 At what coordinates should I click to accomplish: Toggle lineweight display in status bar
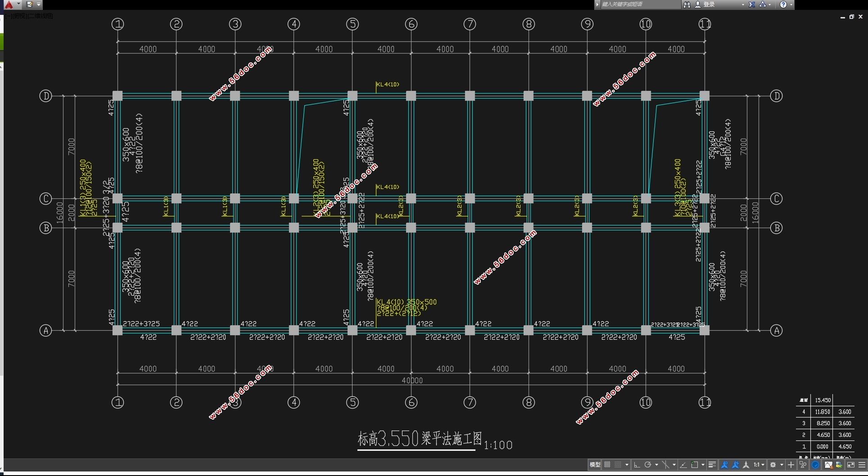pos(712,465)
